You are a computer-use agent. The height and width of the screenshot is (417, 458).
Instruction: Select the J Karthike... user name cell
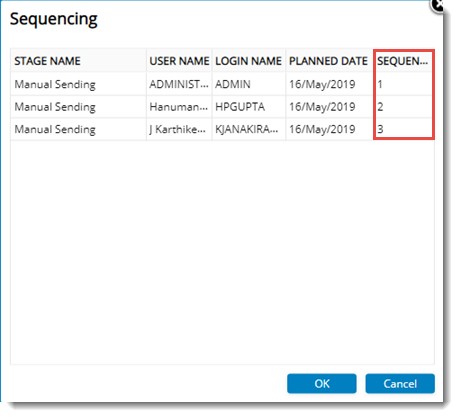179,129
